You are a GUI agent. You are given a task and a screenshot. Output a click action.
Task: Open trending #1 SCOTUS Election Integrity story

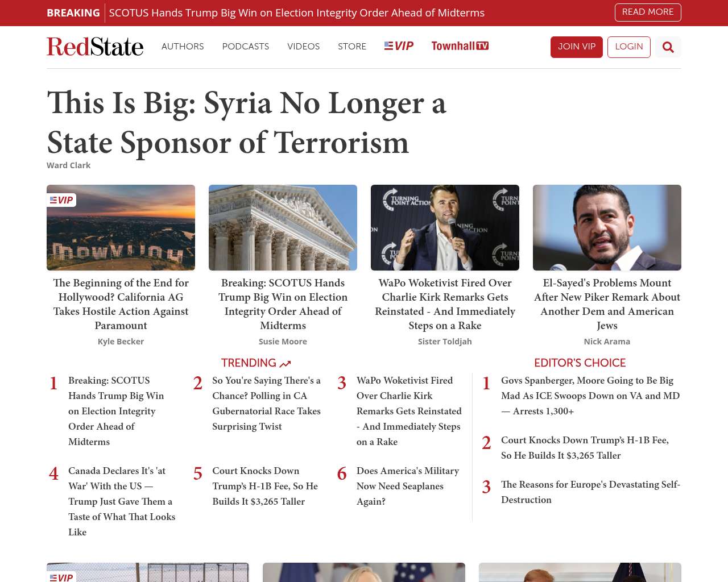pos(116,411)
